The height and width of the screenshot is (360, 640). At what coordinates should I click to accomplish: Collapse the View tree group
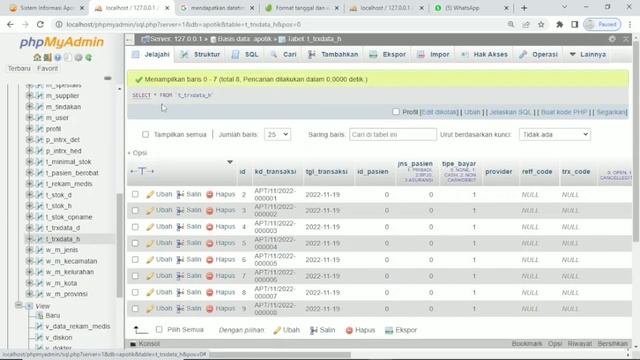click(x=19, y=305)
